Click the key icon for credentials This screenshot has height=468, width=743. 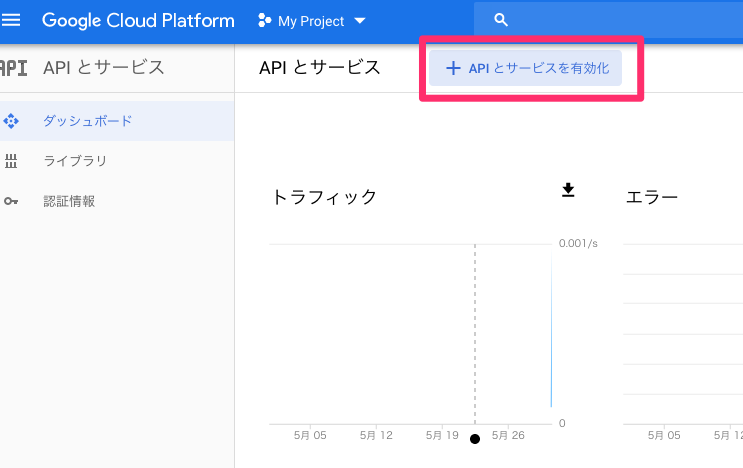11,201
